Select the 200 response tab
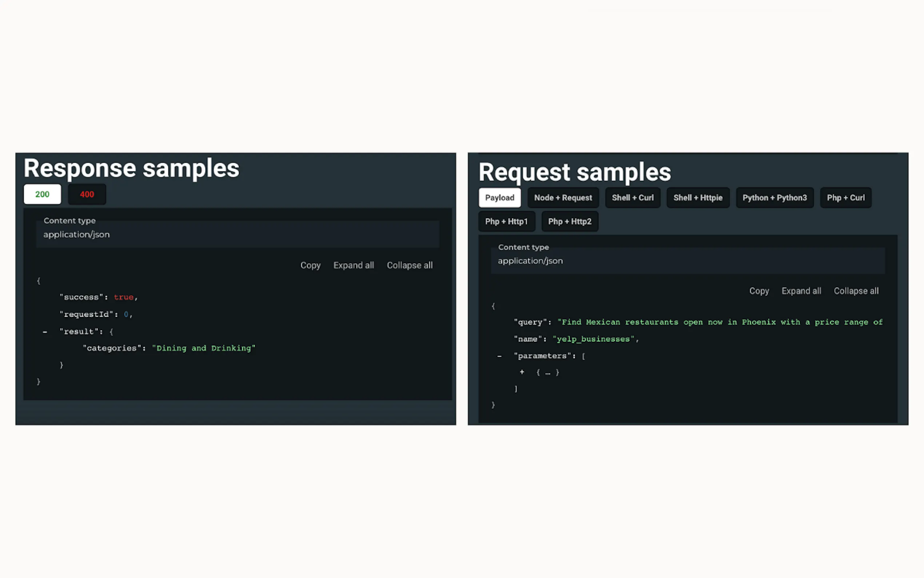Screen dimensions: 924x578 pyautogui.click(x=42, y=194)
